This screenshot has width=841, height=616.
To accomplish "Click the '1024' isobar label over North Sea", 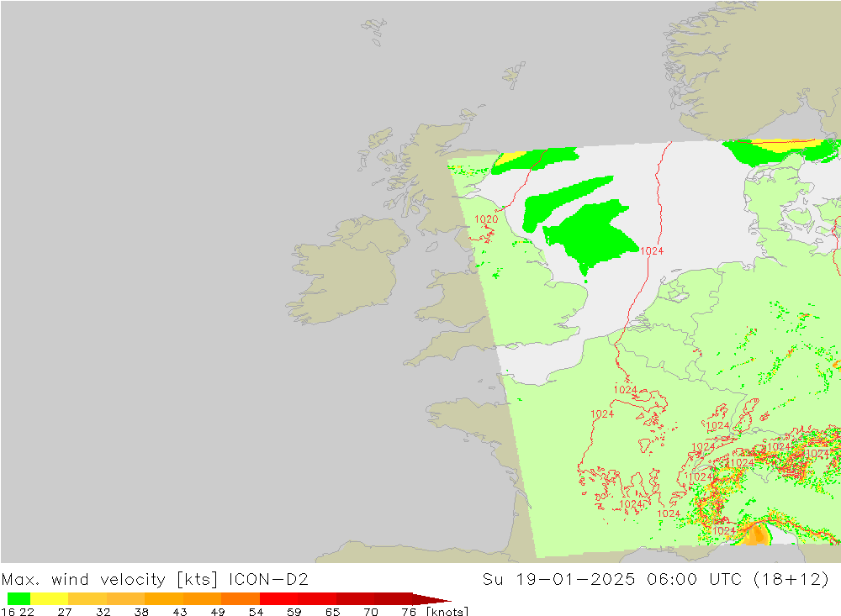I will click(x=652, y=251).
